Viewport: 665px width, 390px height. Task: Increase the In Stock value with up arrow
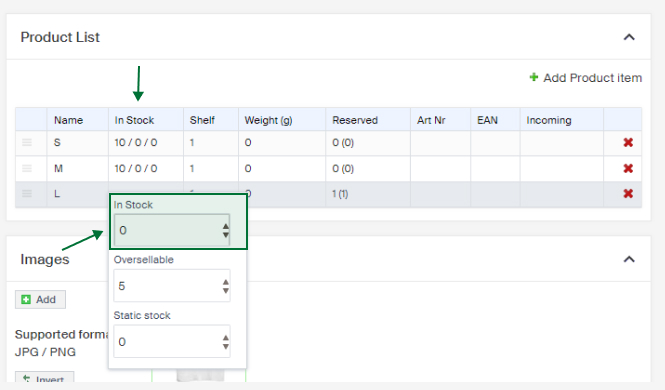point(226,226)
